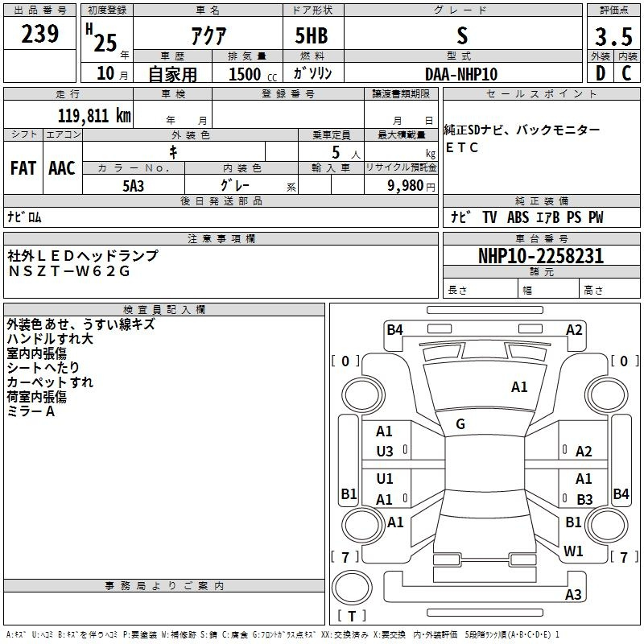The width and height of the screenshot is (644, 644).
Task: Click the 出品番号 header
Action: [x=39, y=10]
